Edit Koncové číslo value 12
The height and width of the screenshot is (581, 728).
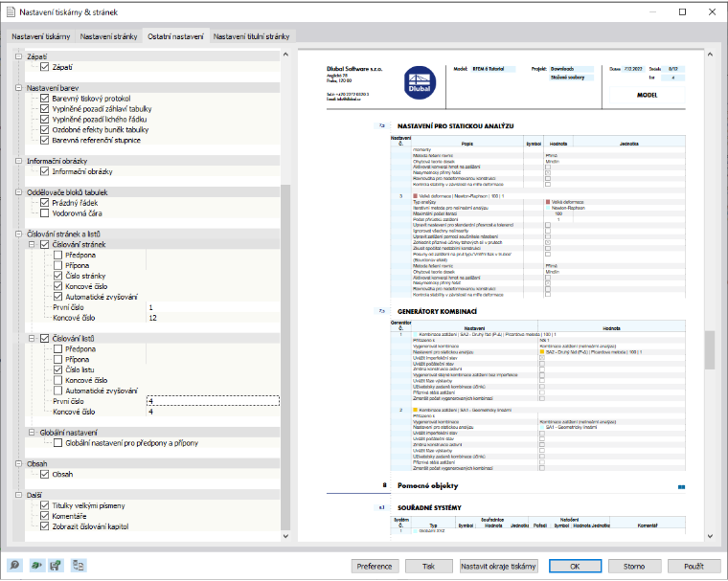tap(213, 318)
